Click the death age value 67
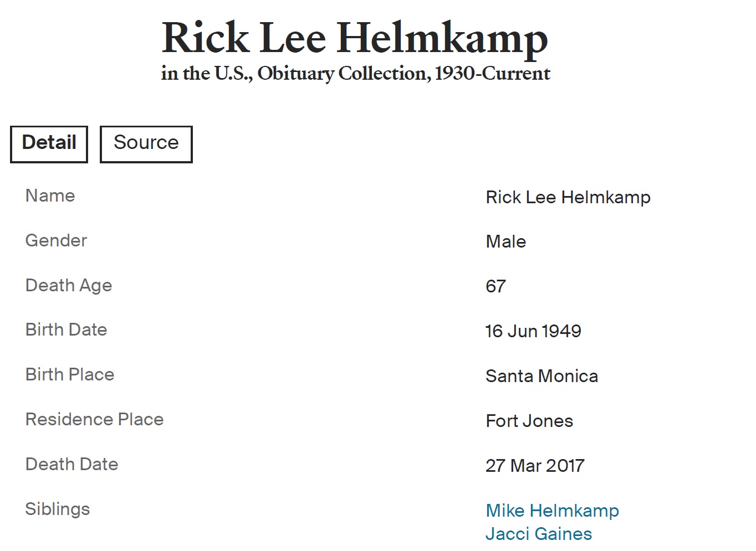 496,286
